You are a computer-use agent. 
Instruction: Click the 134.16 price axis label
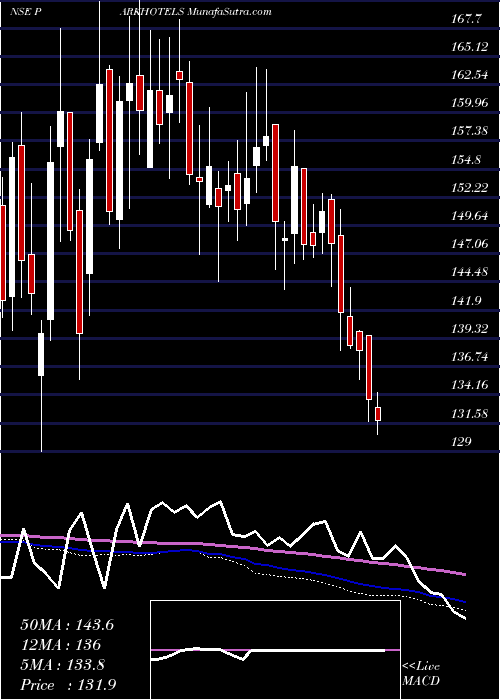(470, 385)
